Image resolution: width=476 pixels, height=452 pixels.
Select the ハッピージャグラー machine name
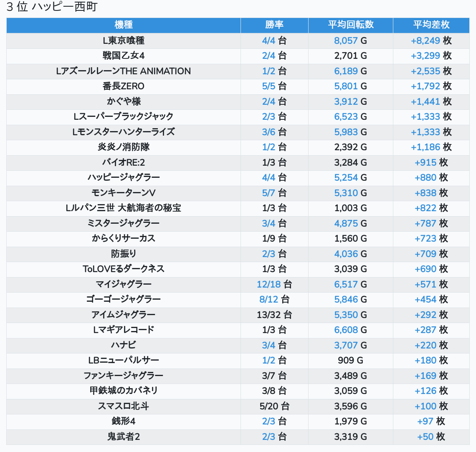(x=124, y=177)
